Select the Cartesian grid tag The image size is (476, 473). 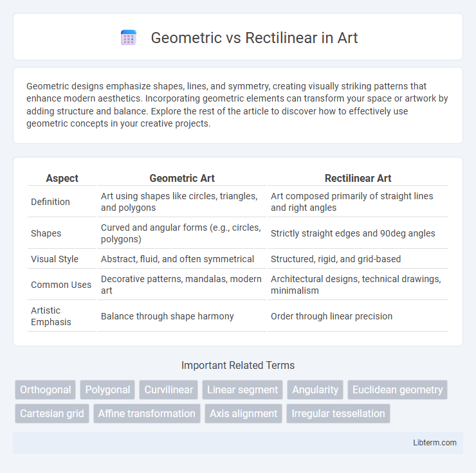point(52,413)
